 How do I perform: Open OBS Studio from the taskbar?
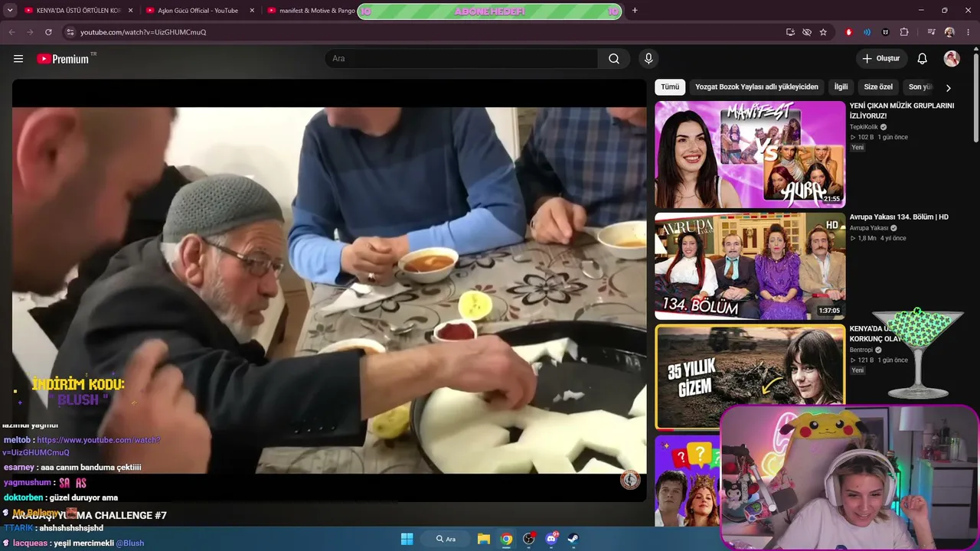click(528, 539)
